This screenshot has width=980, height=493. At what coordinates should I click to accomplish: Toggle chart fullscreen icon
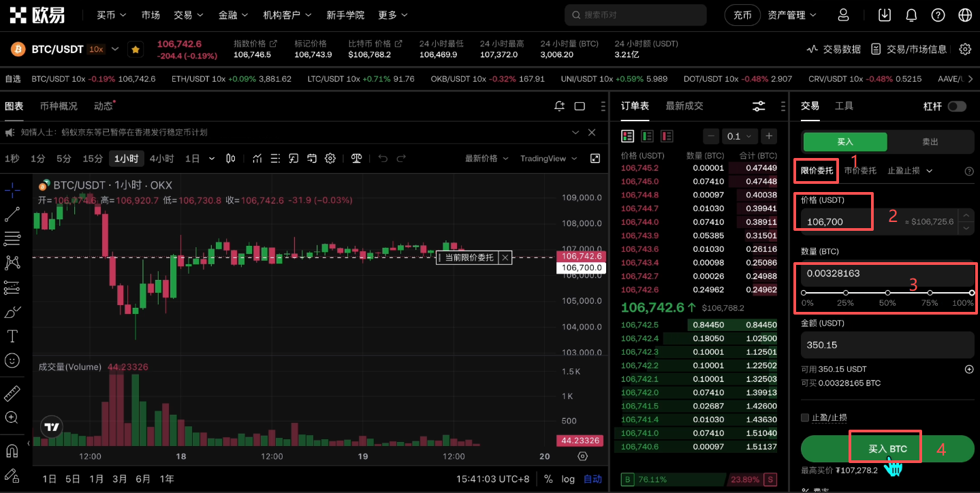[x=595, y=159]
